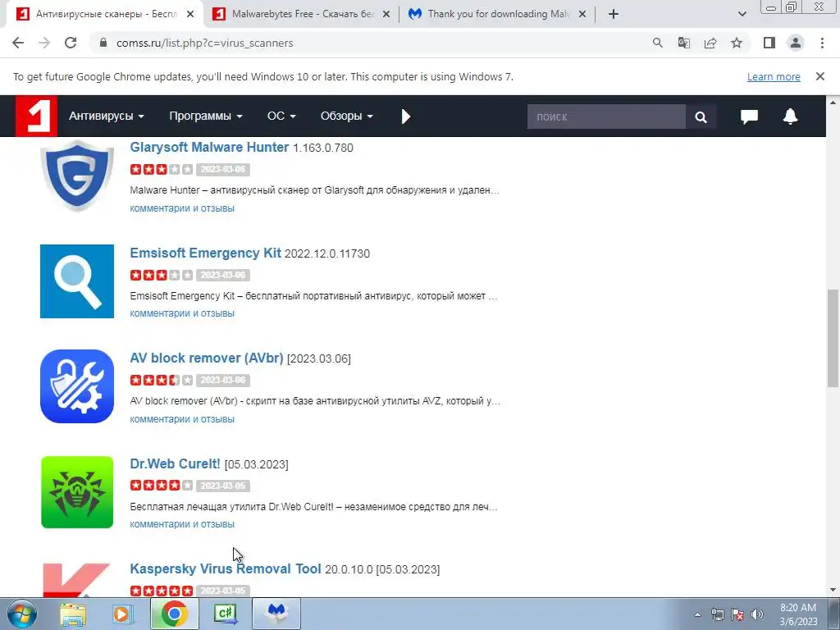Viewport: 840px width, 630px height.
Task: Click the Chrome taskbar icon
Action: [x=174, y=614]
